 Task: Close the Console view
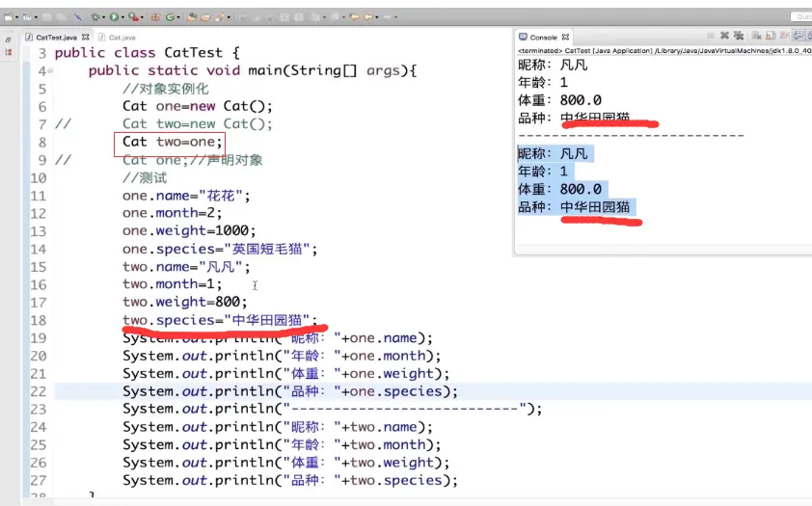pyautogui.click(x=565, y=37)
